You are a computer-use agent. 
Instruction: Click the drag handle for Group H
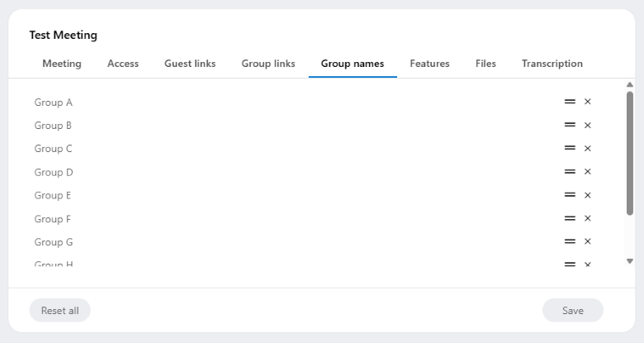570,264
